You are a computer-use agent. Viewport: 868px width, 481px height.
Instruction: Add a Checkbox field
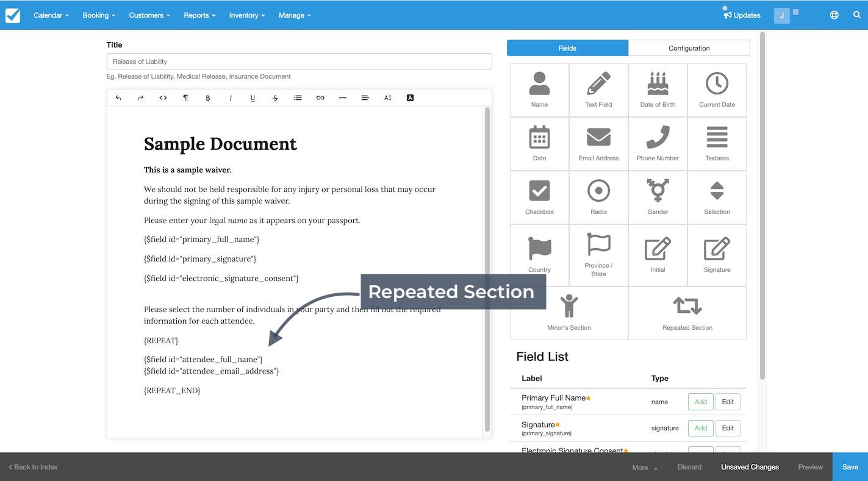[x=539, y=198]
